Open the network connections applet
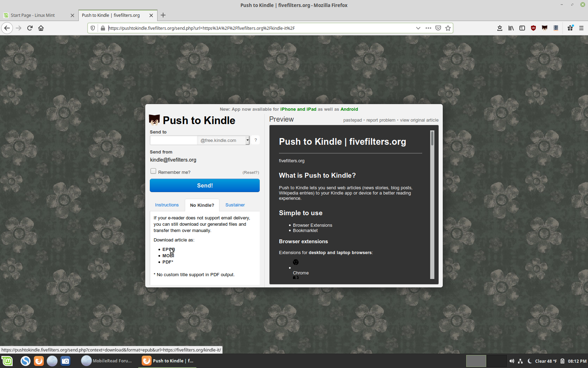 520,361
